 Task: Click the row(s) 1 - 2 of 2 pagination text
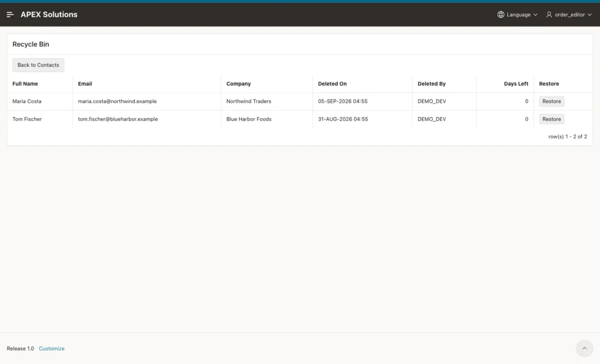(x=567, y=136)
